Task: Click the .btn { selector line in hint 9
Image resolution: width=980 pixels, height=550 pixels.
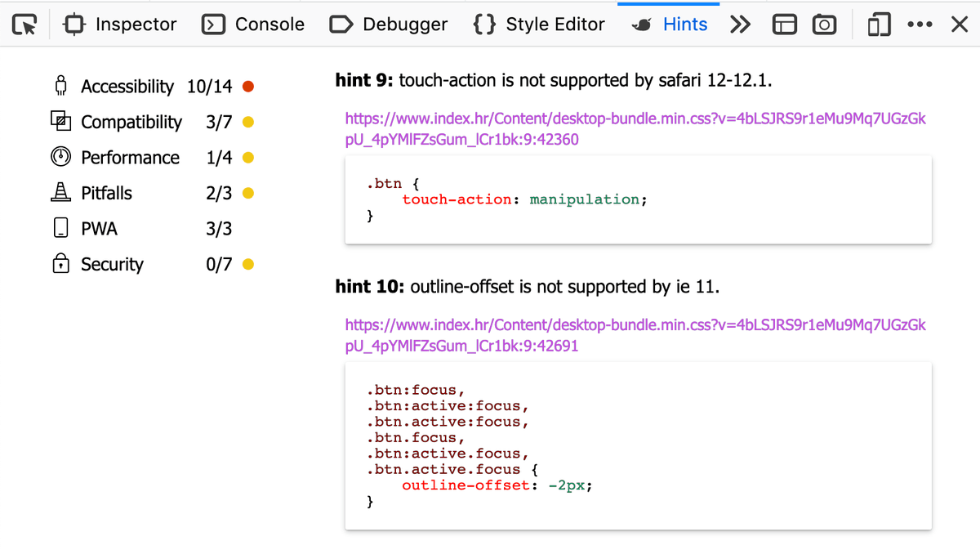Action: point(393,183)
